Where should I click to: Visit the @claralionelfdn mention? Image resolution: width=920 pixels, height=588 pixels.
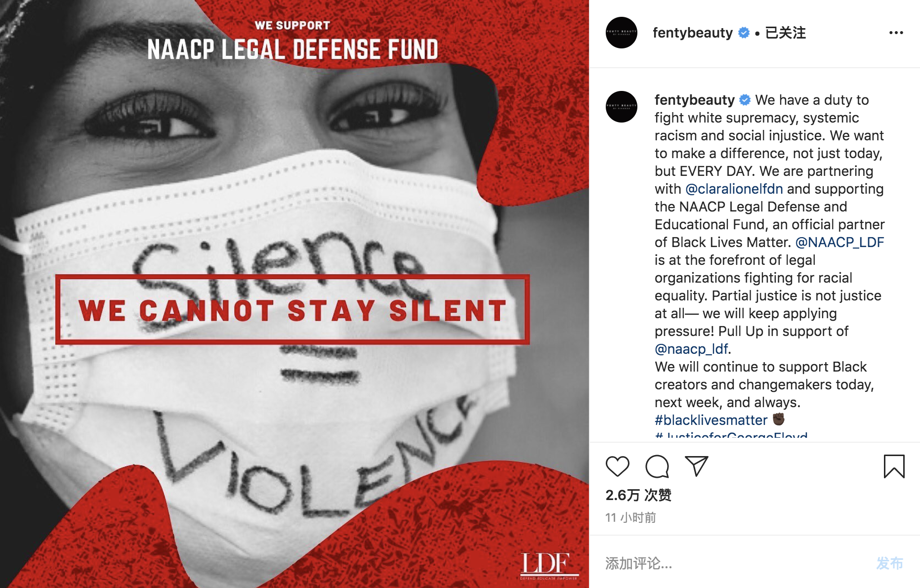point(734,189)
